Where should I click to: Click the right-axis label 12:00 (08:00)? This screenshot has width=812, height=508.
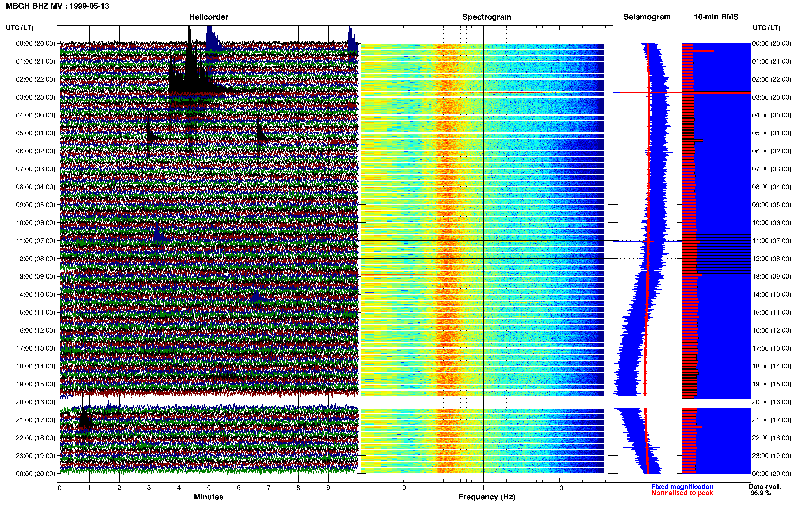pos(772,259)
